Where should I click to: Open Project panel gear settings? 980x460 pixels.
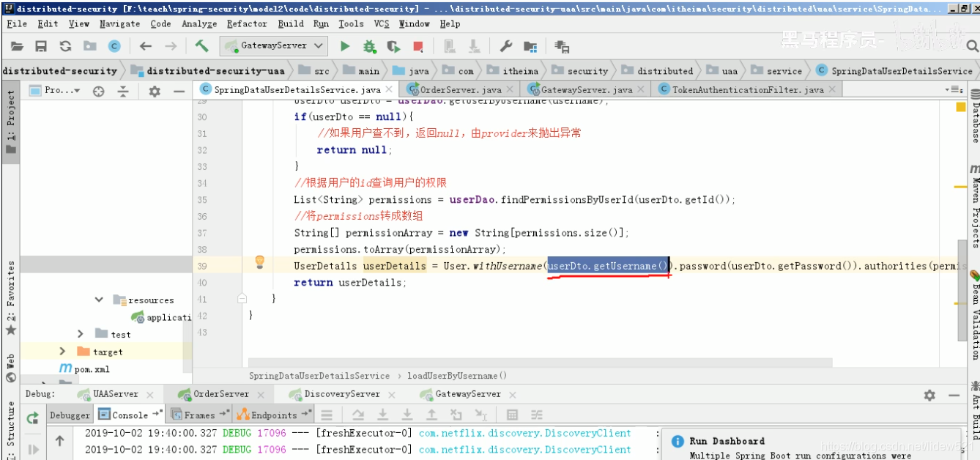click(x=155, y=92)
